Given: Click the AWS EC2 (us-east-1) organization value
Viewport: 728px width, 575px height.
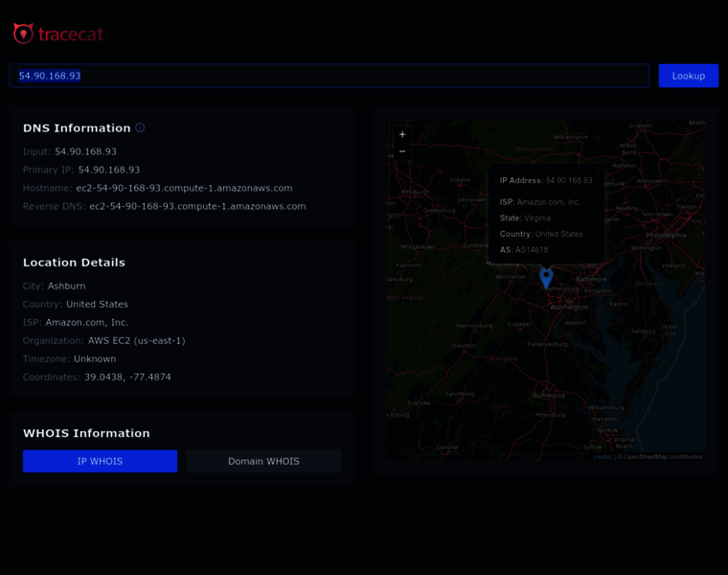Looking at the screenshot, I should coord(136,340).
